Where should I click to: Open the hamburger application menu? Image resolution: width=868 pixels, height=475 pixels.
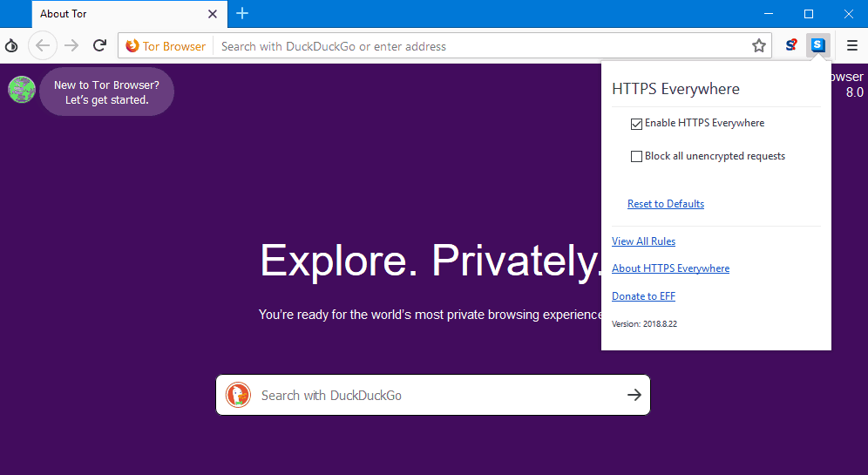[x=852, y=45]
